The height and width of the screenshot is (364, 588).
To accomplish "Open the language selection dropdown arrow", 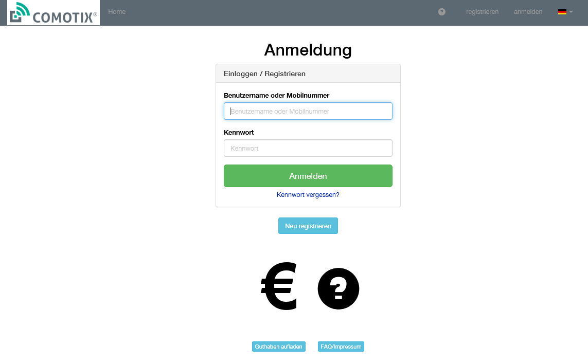I will click(571, 12).
